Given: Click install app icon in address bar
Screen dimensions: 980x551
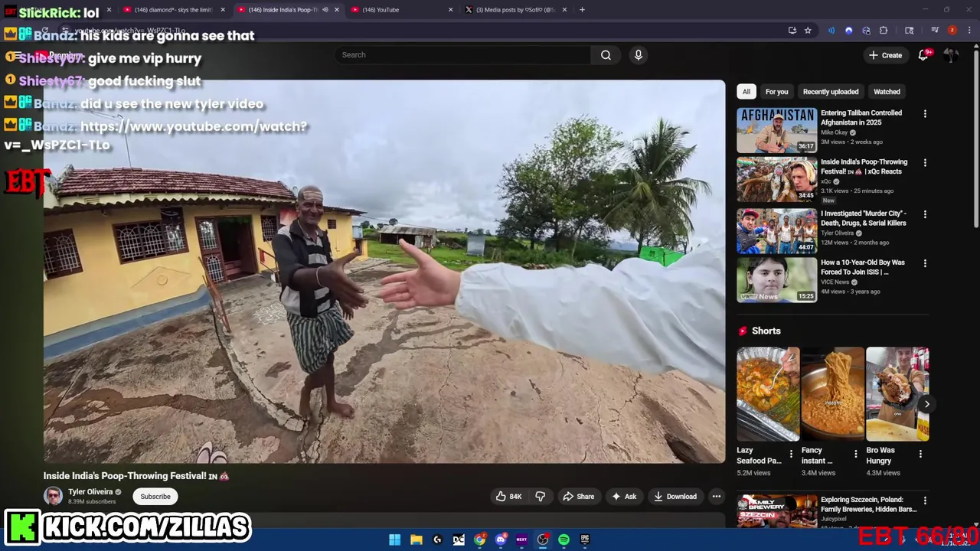Looking at the screenshot, I should point(792,31).
